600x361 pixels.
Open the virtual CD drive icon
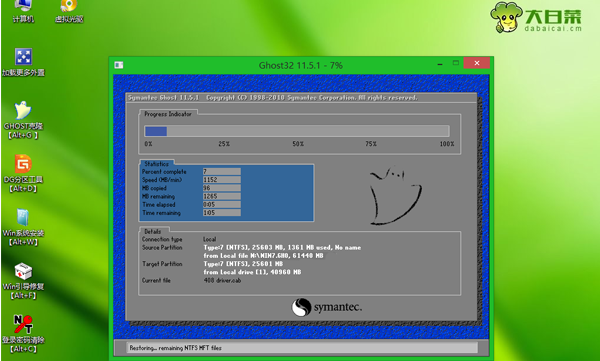[x=69, y=12]
